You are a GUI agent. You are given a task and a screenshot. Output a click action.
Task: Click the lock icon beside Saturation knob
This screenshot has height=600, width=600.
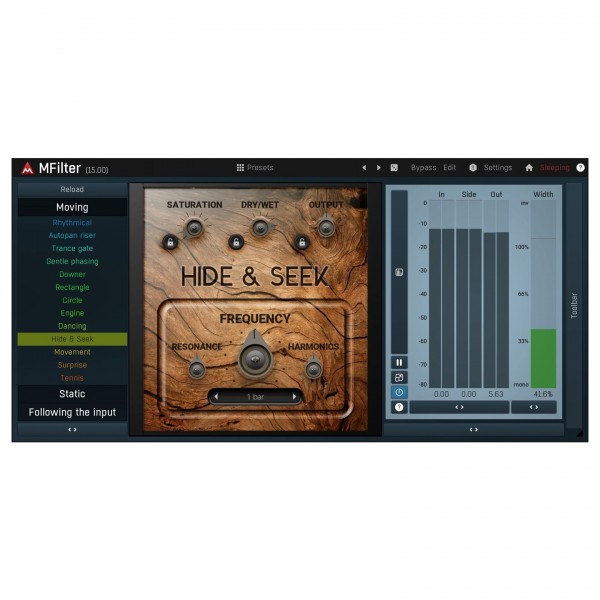click(x=170, y=242)
